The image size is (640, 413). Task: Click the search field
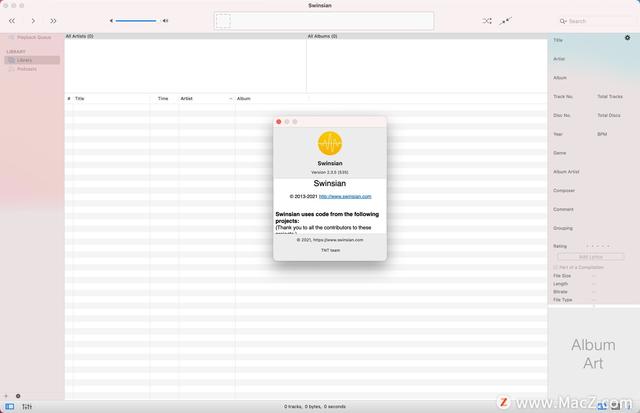(x=600, y=20)
